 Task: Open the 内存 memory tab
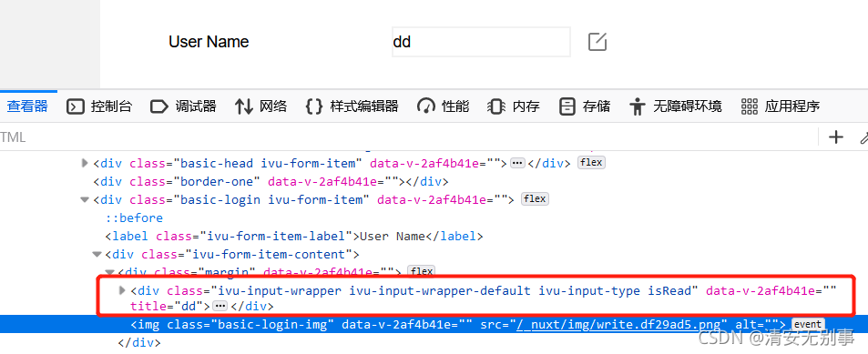(513, 106)
